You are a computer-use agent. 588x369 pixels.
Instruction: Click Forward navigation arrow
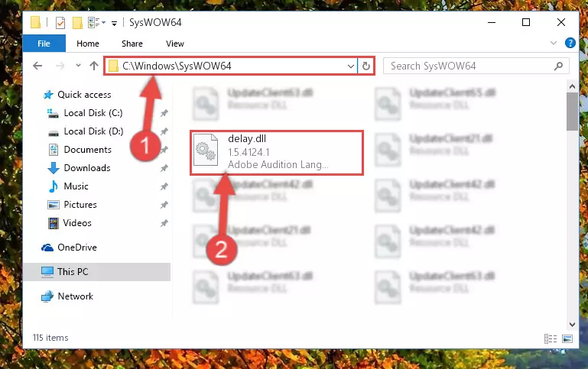point(60,66)
